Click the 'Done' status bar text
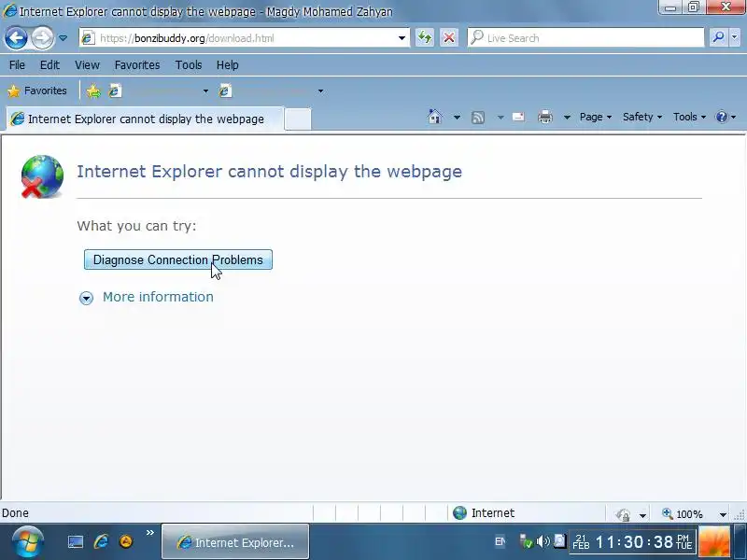The width and height of the screenshot is (747, 560). (x=15, y=512)
